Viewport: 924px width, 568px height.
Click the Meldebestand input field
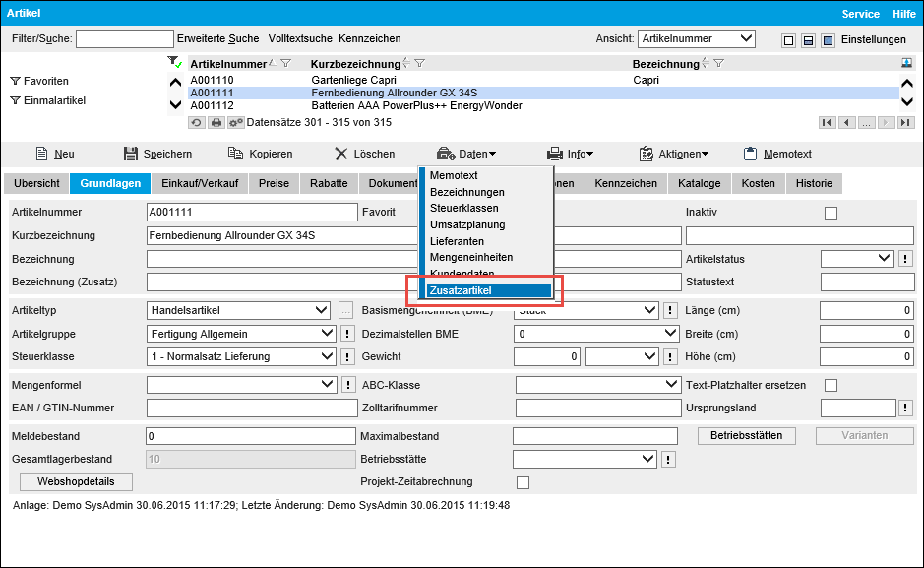(x=251, y=436)
